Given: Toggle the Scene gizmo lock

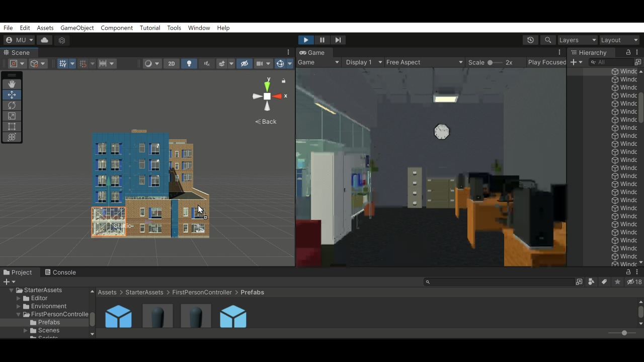Looking at the screenshot, I should [x=283, y=81].
